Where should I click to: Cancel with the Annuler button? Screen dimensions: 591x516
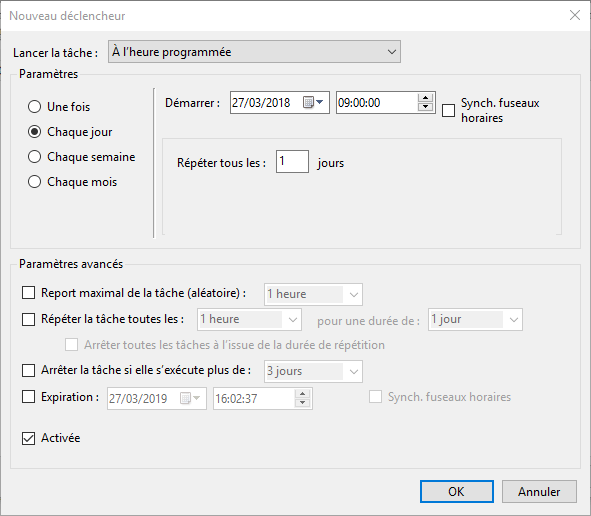(x=539, y=492)
